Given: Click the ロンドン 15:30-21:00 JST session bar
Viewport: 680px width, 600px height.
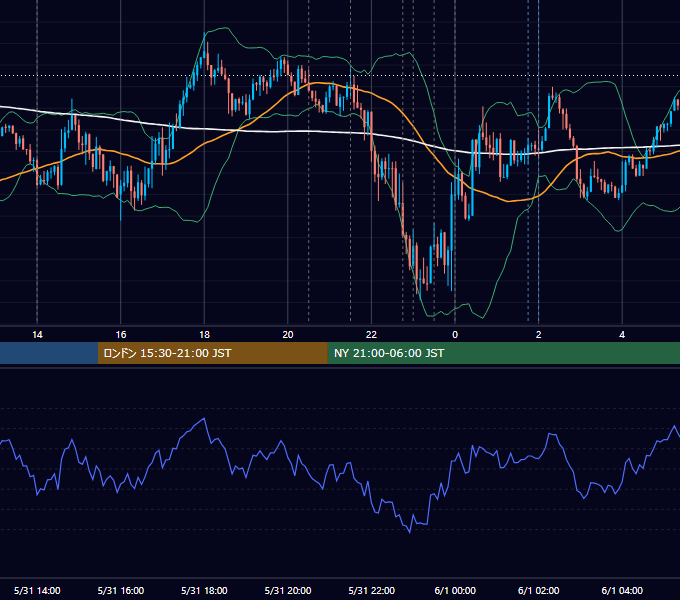Looking at the screenshot, I should coord(212,353).
